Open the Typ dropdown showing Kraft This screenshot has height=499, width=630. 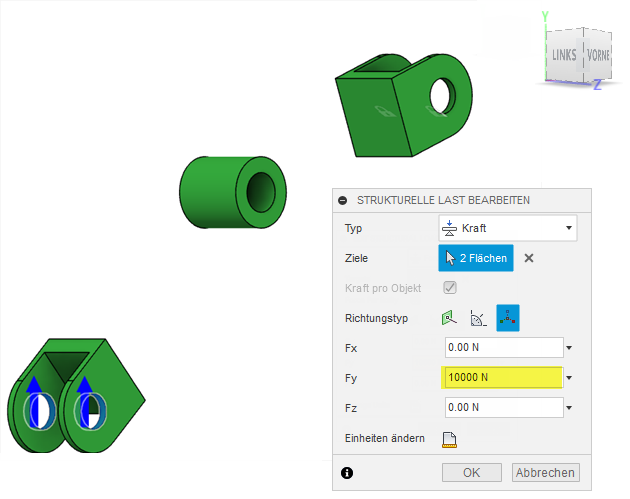pos(508,228)
